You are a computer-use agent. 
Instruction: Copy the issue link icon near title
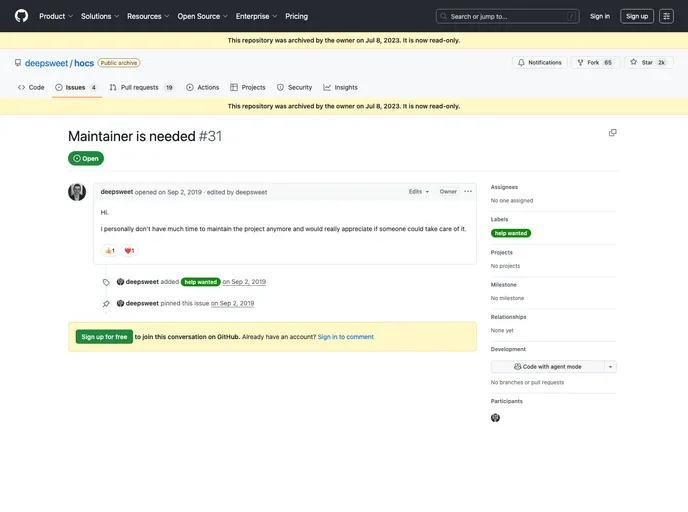(613, 132)
